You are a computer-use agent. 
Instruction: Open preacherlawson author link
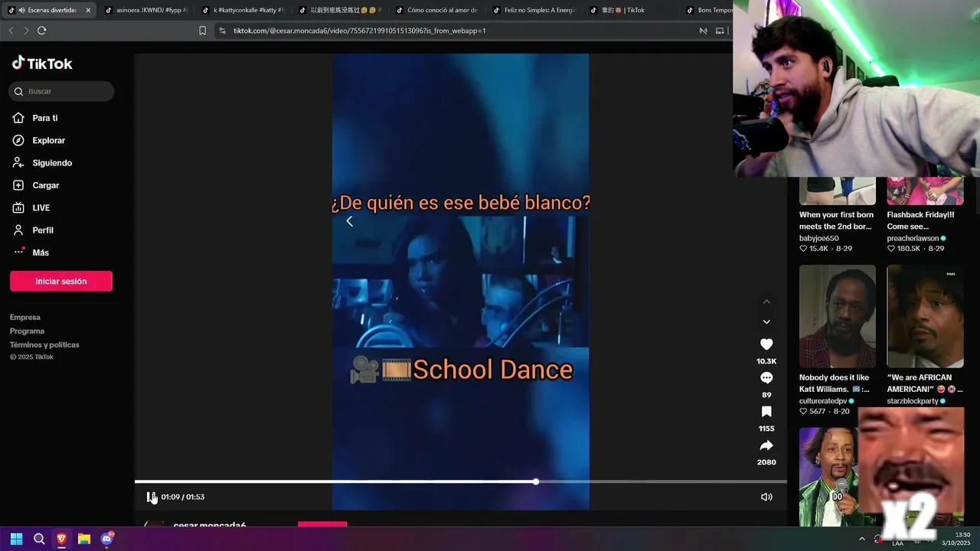click(913, 238)
